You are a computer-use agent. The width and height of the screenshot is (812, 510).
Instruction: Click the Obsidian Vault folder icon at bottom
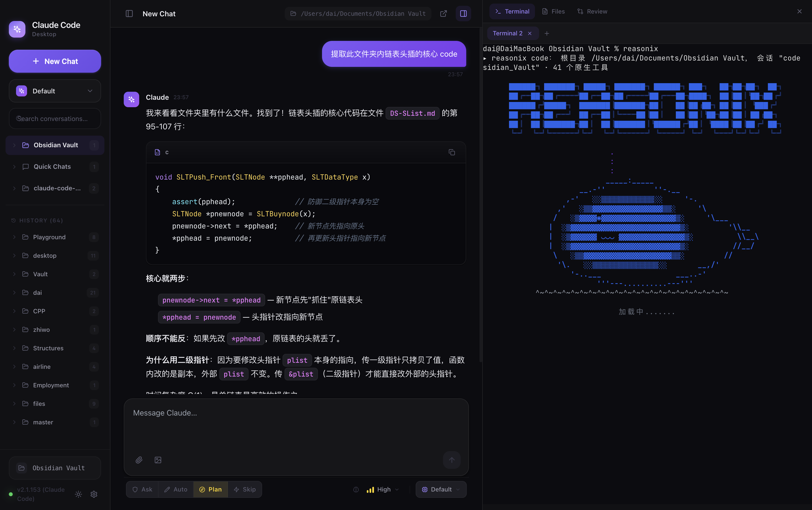(21, 468)
